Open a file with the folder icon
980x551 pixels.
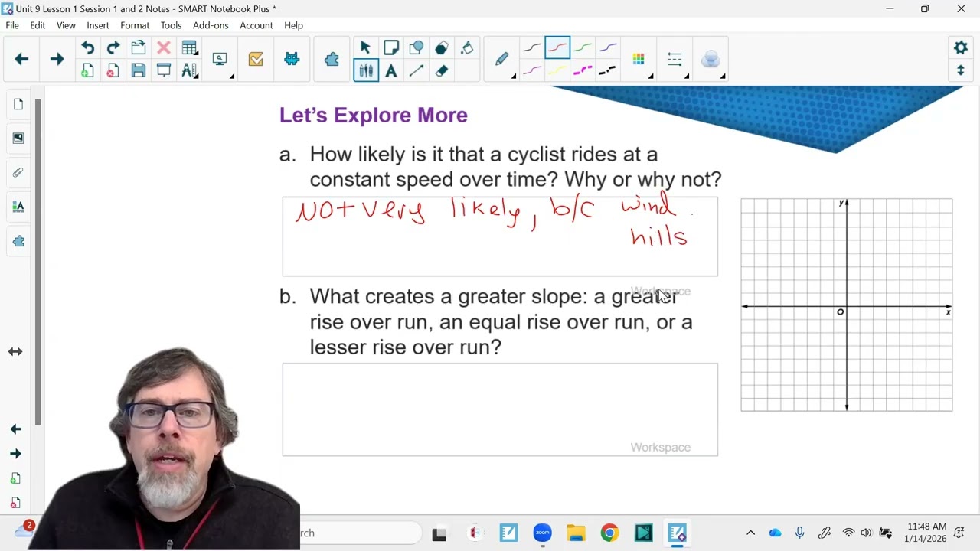138,48
